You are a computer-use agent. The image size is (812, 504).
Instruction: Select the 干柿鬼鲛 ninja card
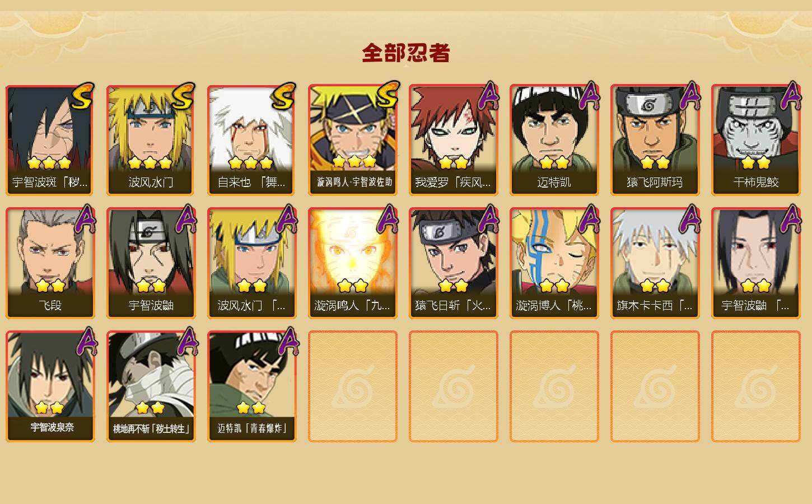point(755,140)
